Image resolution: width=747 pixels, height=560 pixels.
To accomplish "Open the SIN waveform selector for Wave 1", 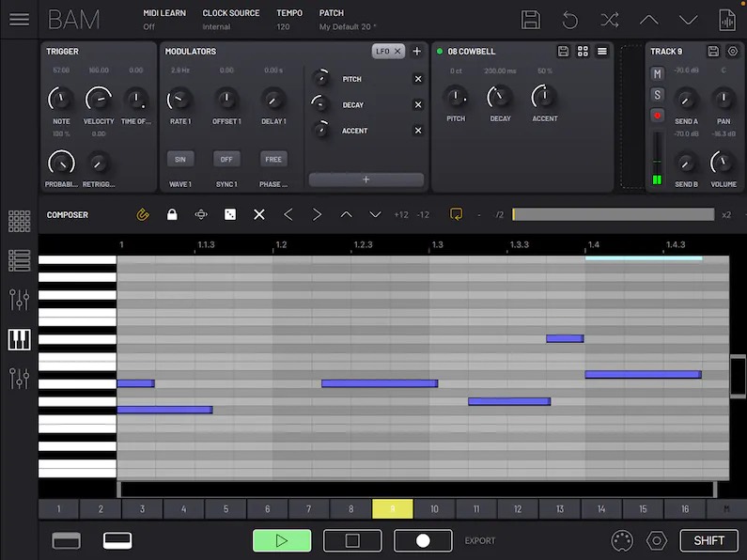I will [x=179, y=159].
